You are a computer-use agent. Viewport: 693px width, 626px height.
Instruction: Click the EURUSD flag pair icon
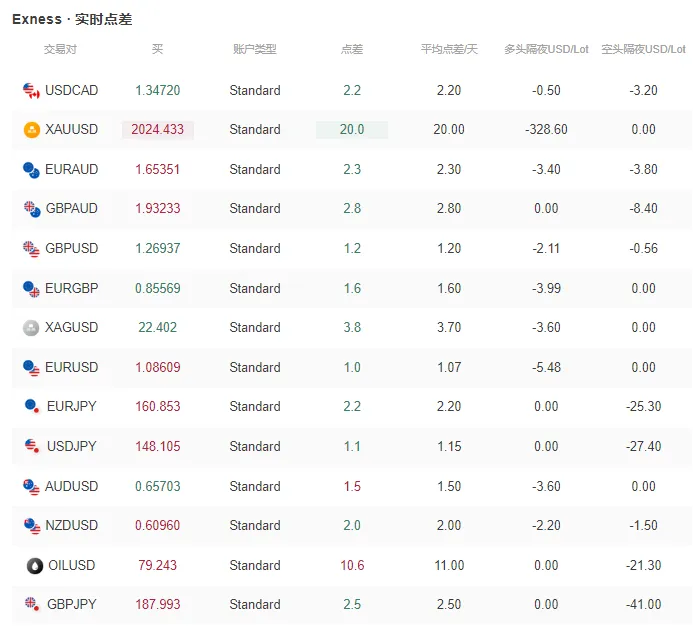[31, 367]
